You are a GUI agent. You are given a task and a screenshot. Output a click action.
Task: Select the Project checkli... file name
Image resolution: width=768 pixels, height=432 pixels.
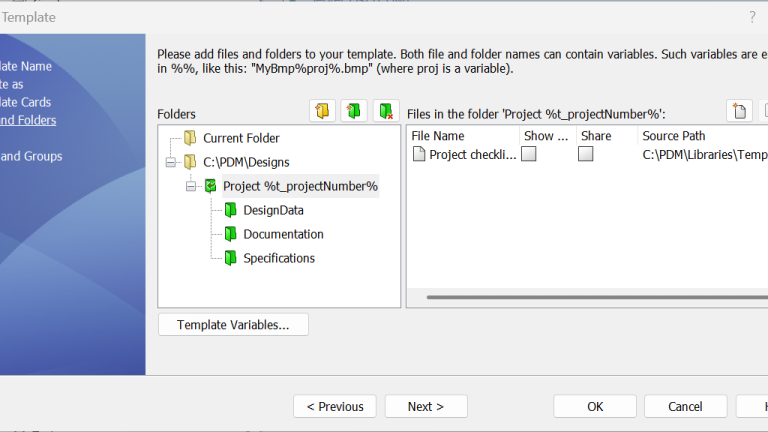pos(473,155)
